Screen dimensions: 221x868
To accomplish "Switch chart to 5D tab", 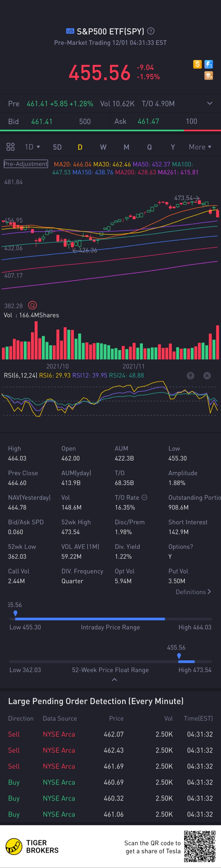I will (x=57, y=147).
